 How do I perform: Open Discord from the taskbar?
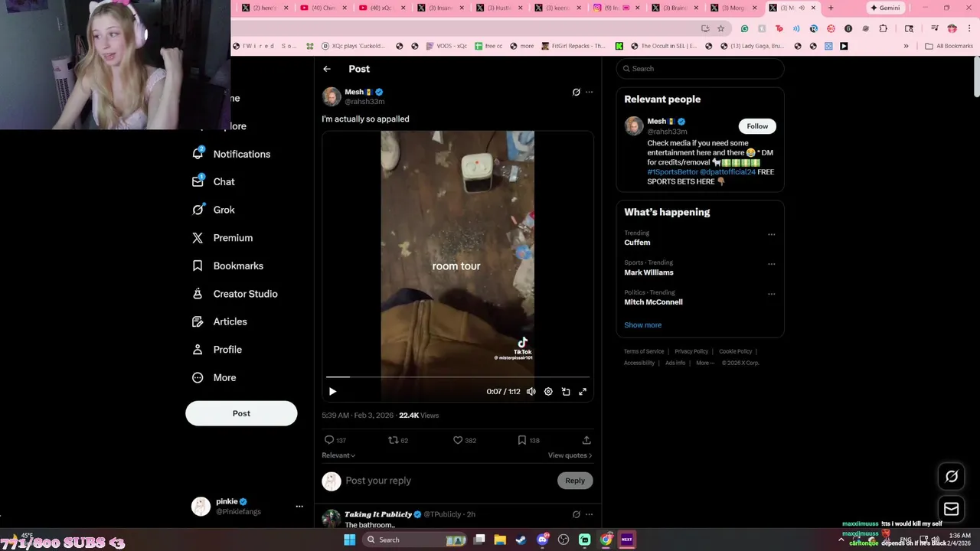click(x=543, y=540)
